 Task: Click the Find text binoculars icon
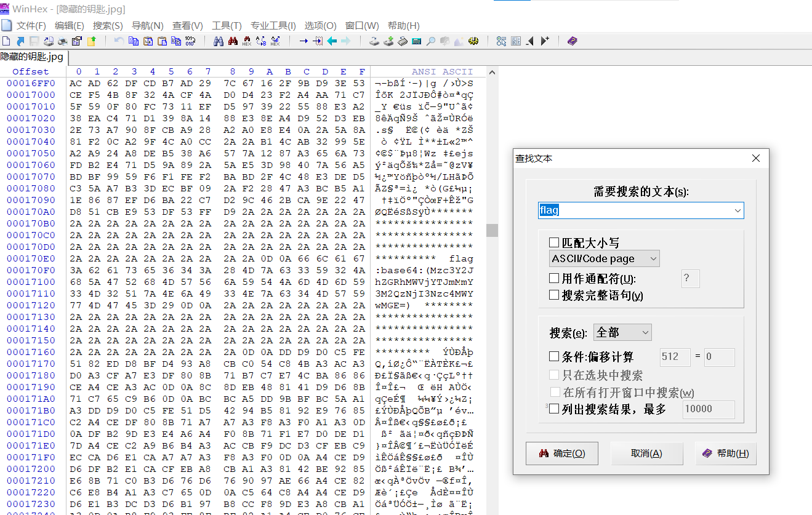click(233, 41)
